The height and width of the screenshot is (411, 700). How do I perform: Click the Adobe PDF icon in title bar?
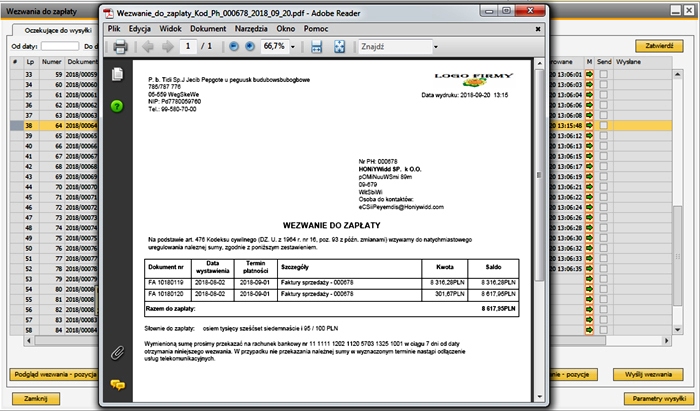pyautogui.click(x=108, y=13)
